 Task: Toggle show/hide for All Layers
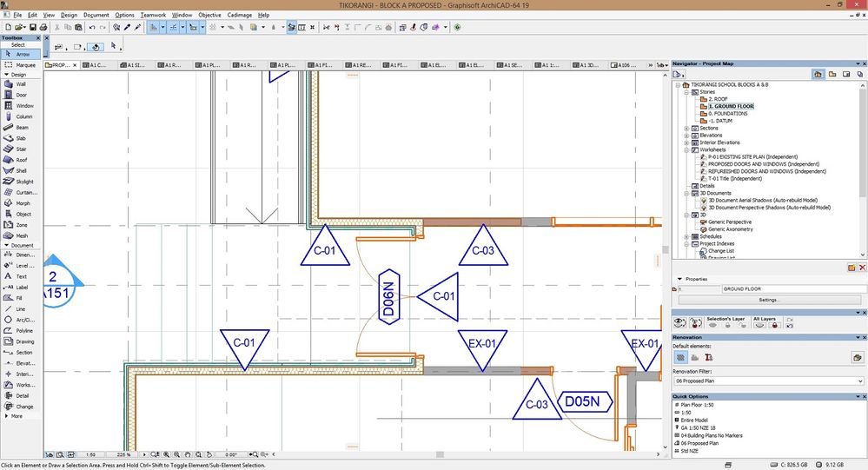click(x=759, y=325)
